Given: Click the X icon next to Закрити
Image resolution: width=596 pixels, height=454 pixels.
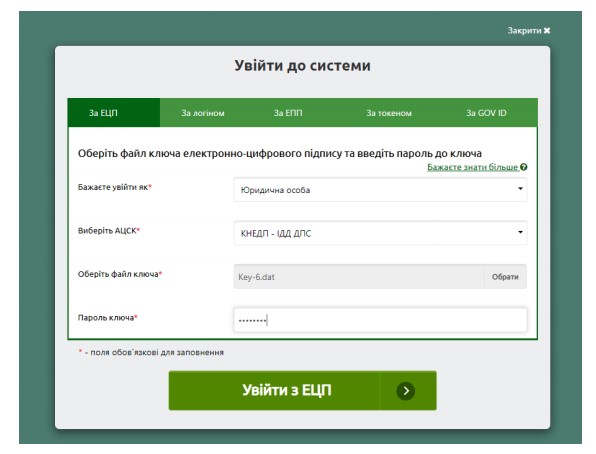Looking at the screenshot, I should click(547, 30).
